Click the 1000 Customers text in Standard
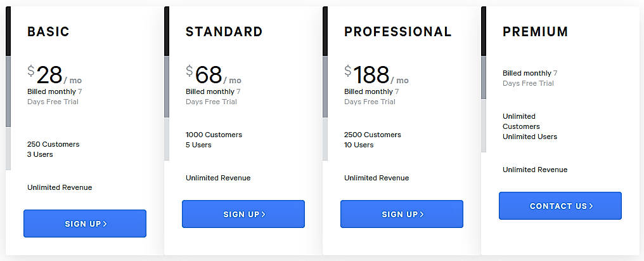Screen dimensions: 644x261 pos(214,135)
